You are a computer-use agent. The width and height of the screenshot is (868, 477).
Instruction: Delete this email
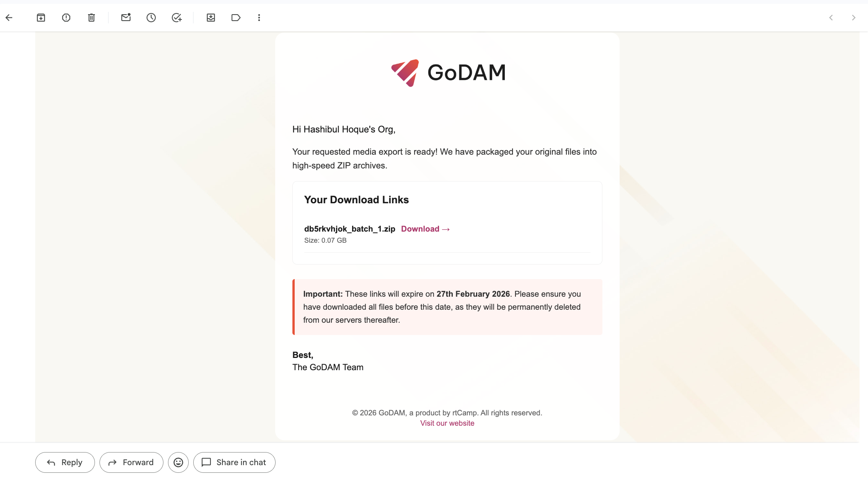(x=91, y=18)
